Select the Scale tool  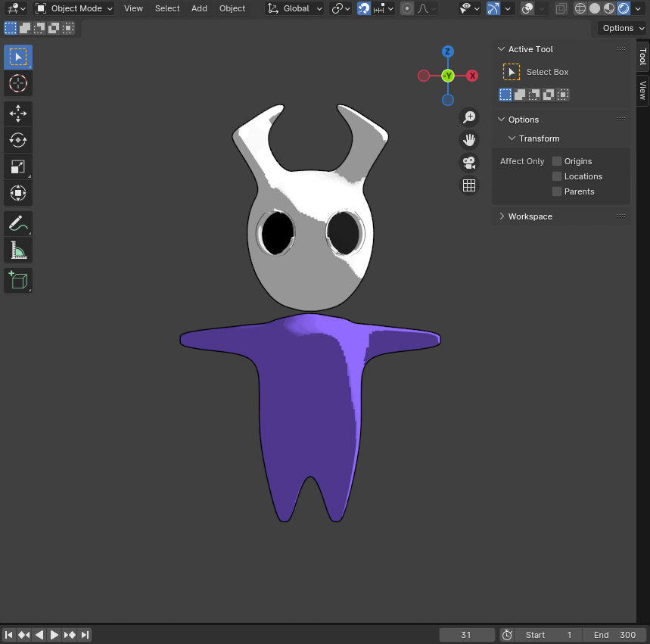(18, 166)
